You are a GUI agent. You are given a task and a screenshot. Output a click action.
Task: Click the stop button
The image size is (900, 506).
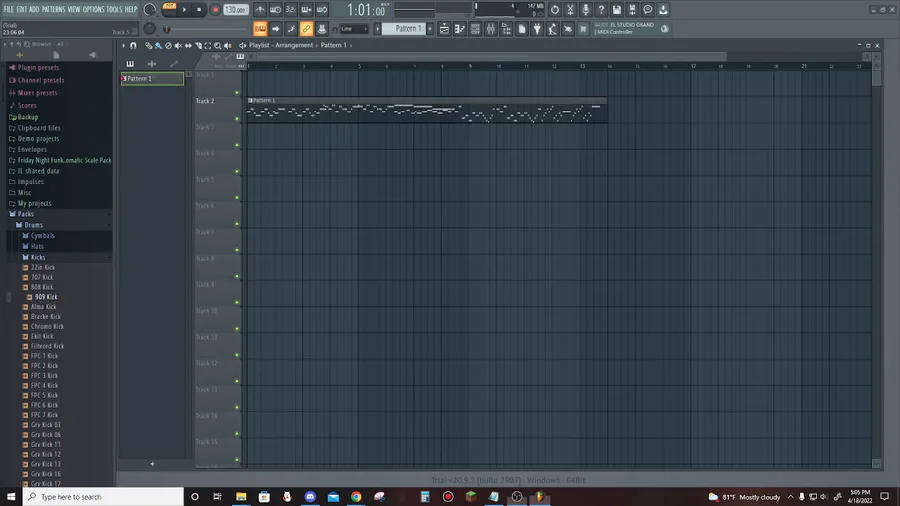[199, 10]
